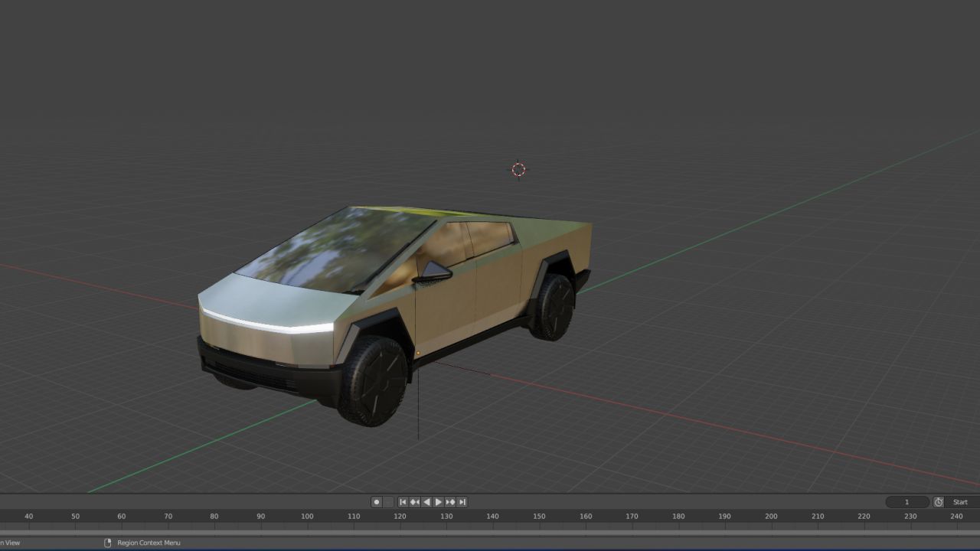The height and width of the screenshot is (551, 980).
Task: Select the truck's side mirror
Action: coord(433,273)
